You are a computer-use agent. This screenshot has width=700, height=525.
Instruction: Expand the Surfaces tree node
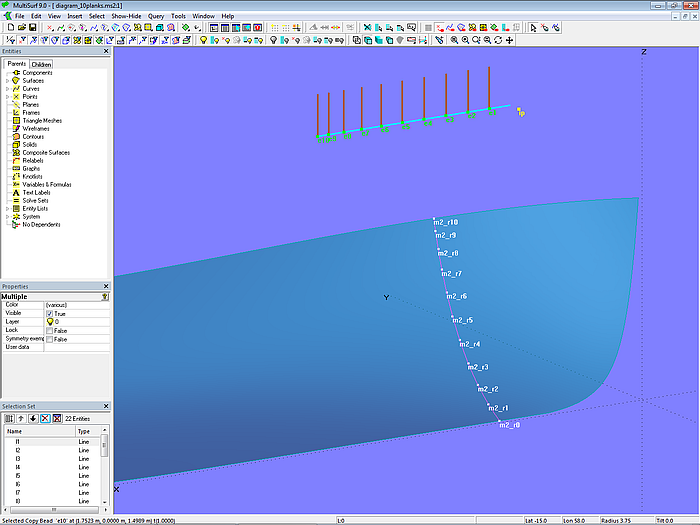(7, 81)
